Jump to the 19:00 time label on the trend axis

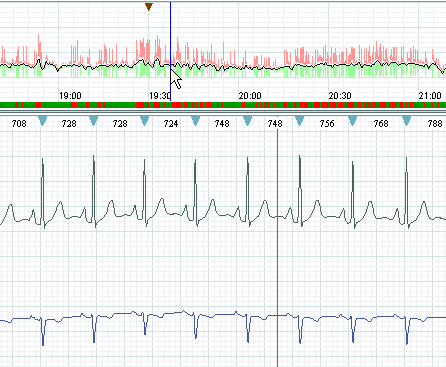(x=70, y=96)
